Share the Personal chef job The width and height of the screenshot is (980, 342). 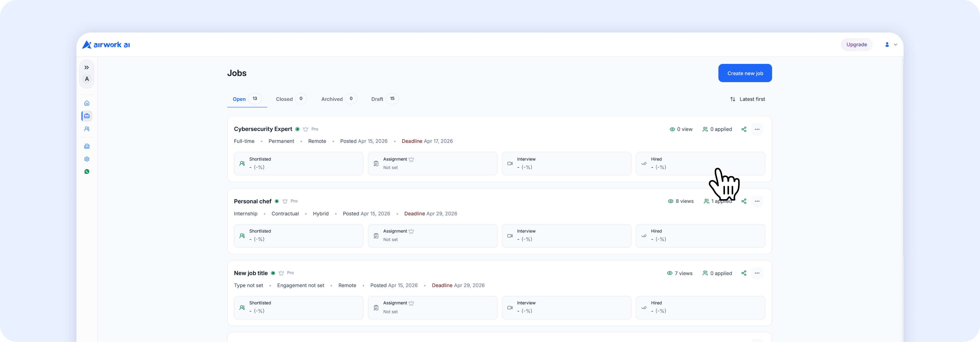click(x=744, y=201)
